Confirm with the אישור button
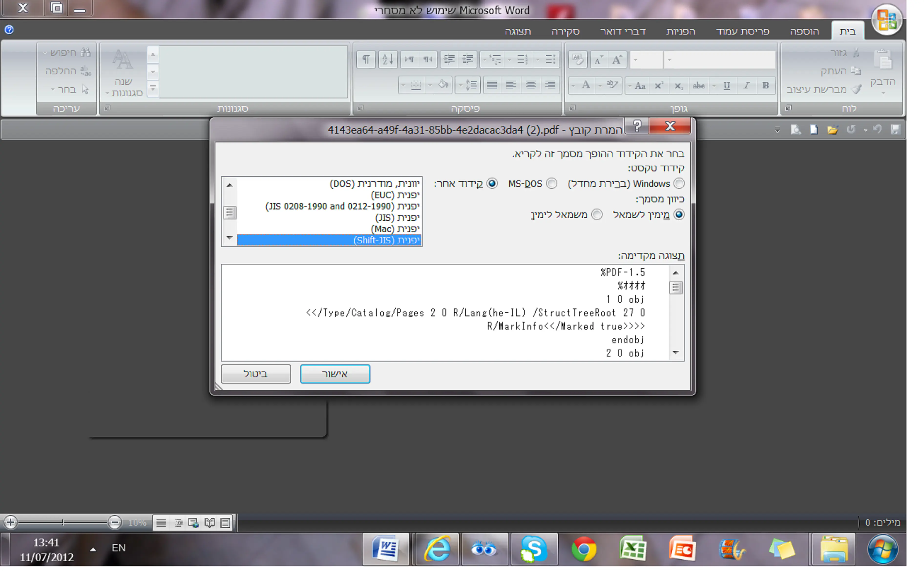 [x=335, y=374]
